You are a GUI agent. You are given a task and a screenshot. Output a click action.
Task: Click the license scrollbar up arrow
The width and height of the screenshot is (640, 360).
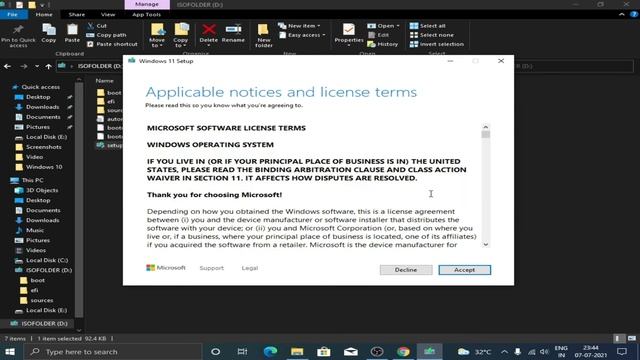click(x=485, y=127)
